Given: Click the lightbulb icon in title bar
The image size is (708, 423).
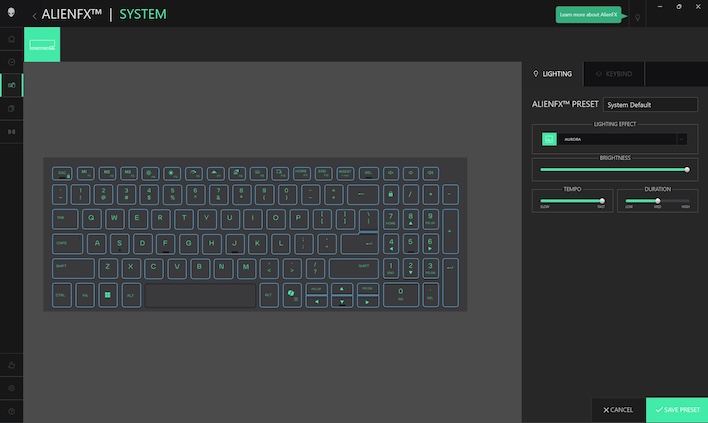Looking at the screenshot, I should (637, 17).
